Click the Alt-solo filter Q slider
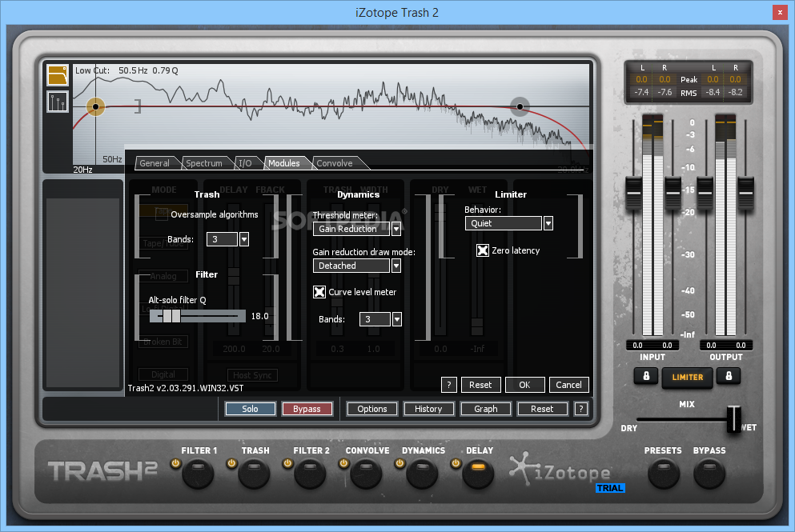Viewport: 795px width, 532px height. click(x=197, y=316)
